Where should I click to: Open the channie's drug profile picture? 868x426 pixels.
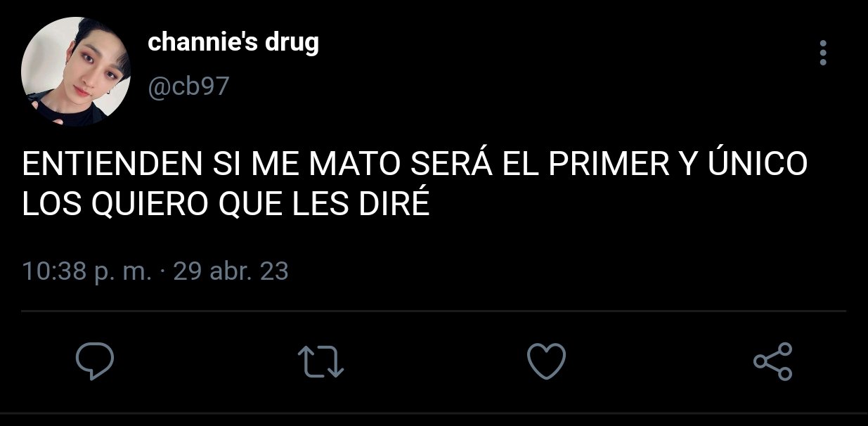(76, 72)
